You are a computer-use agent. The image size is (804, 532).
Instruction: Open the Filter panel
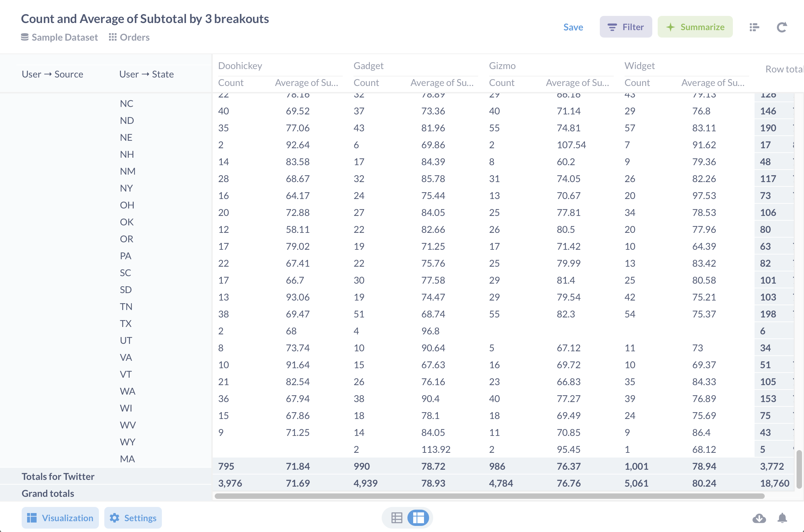click(x=626, y=27)
